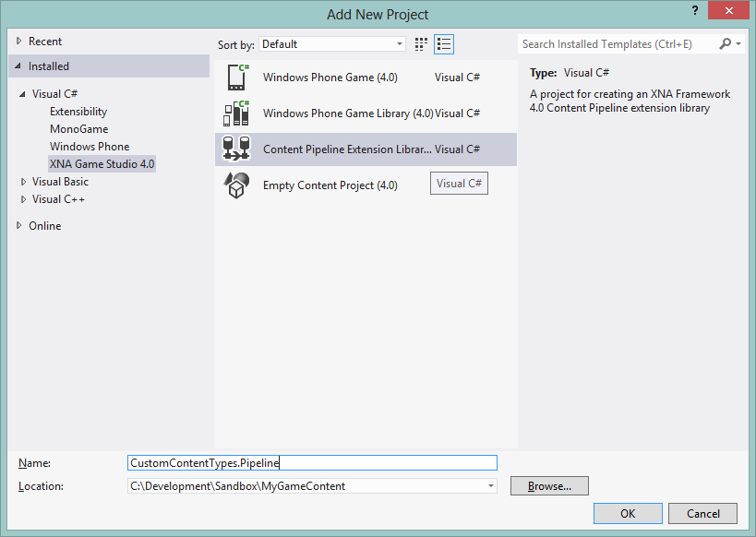Select the Visual C++ category label
The height and width of the screenshot is (537, 756).
pyautogui.click(x=58, y=199)
